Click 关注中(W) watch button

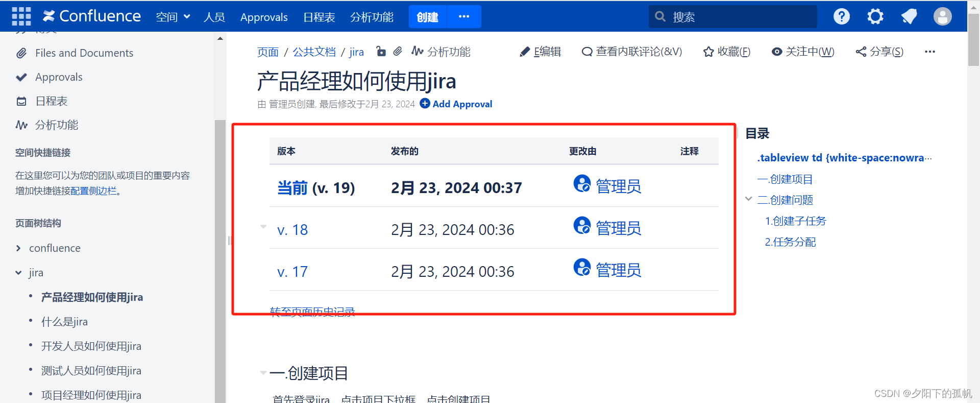click(x=803, y=52)
